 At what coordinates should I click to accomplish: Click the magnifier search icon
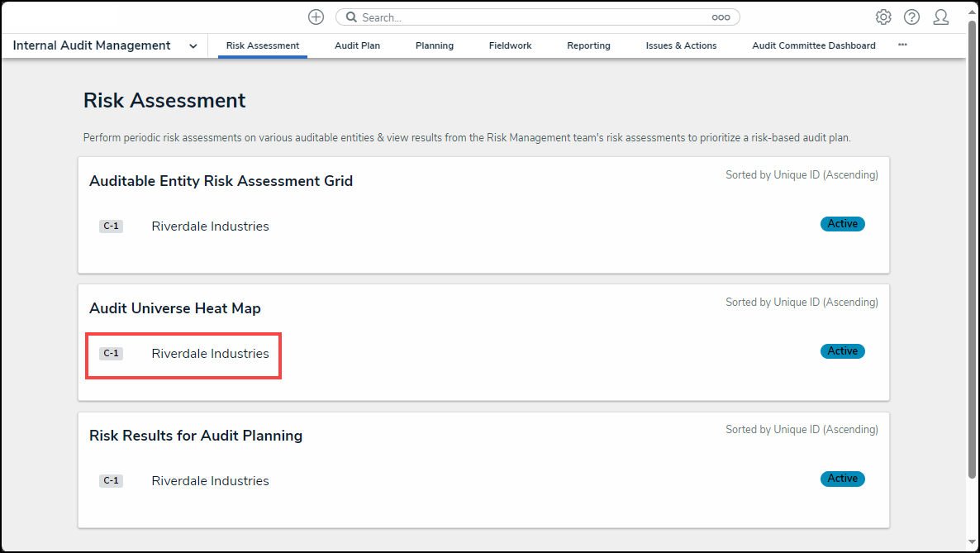pyautogui.click(x=351, y=17)
